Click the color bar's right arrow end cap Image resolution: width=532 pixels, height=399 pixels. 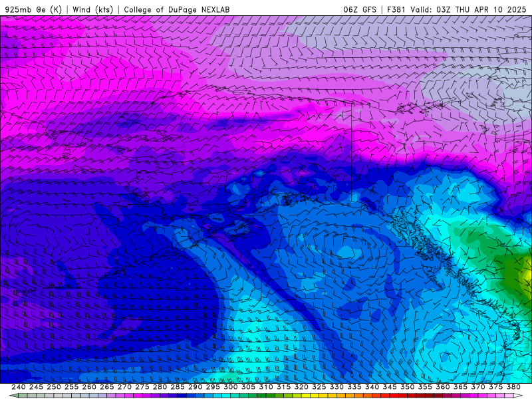tap(518, 396)
